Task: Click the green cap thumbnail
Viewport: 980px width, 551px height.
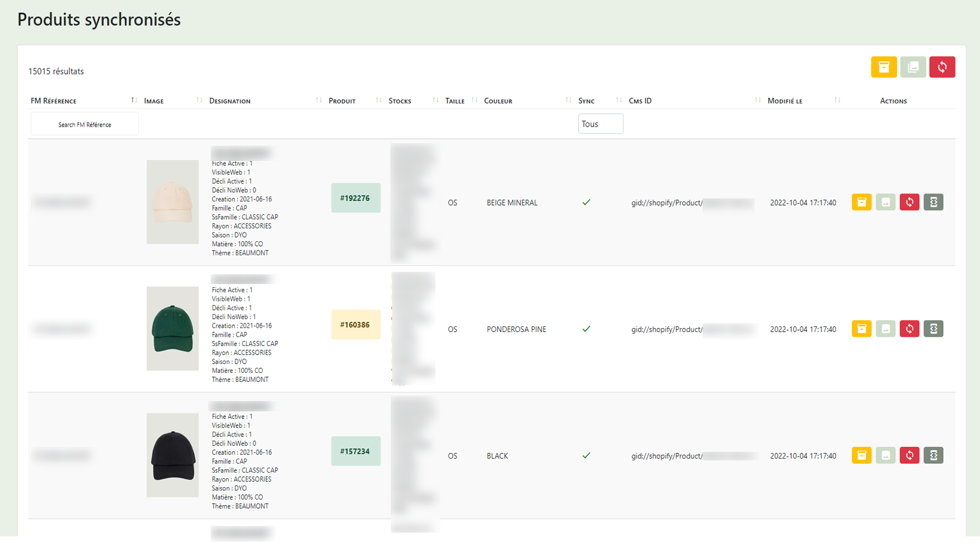Action: [x=173, y=329]
